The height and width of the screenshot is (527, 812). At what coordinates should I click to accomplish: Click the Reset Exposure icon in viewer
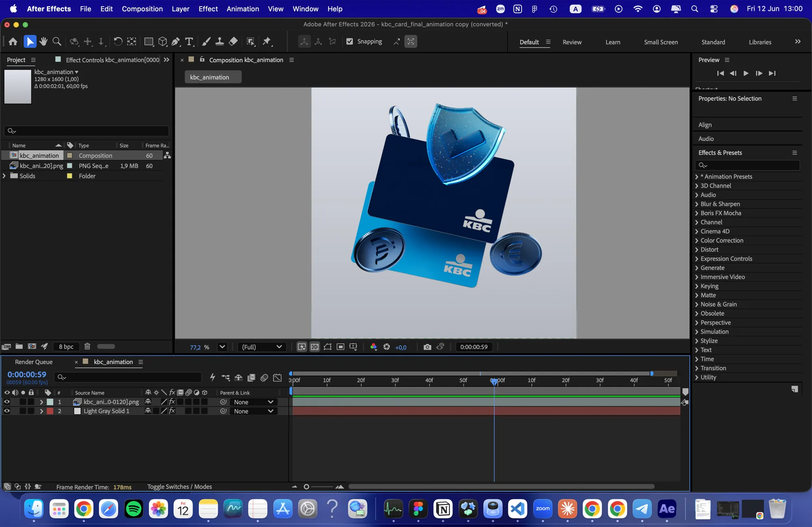(x=387, y=347)
